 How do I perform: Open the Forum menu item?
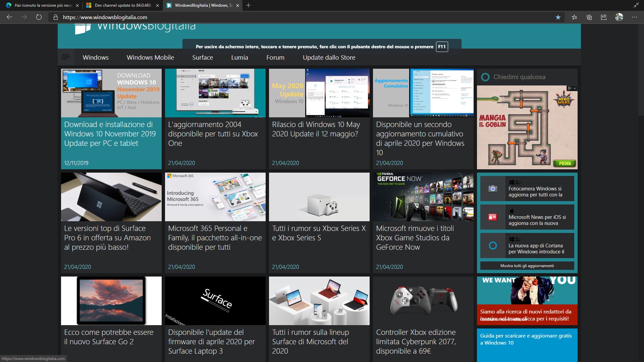tap(275, 57)
